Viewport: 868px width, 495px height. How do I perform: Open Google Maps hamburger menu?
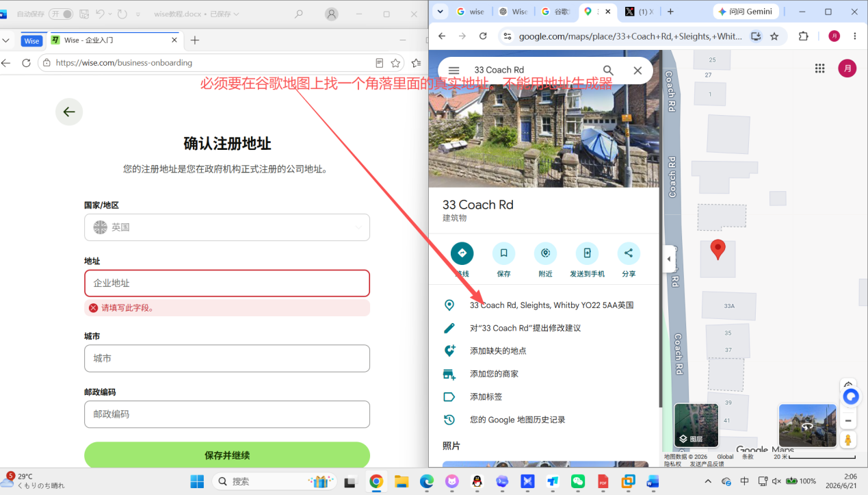click(x=453, y=70)
